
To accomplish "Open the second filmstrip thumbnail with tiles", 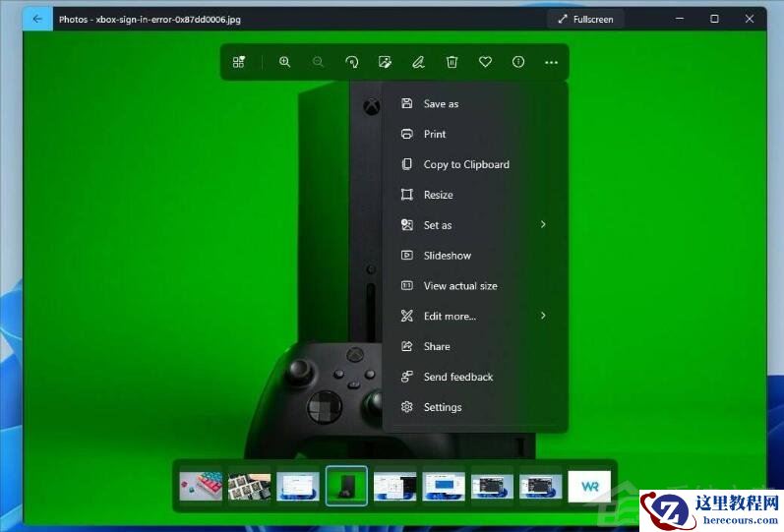I will [249, 486].
